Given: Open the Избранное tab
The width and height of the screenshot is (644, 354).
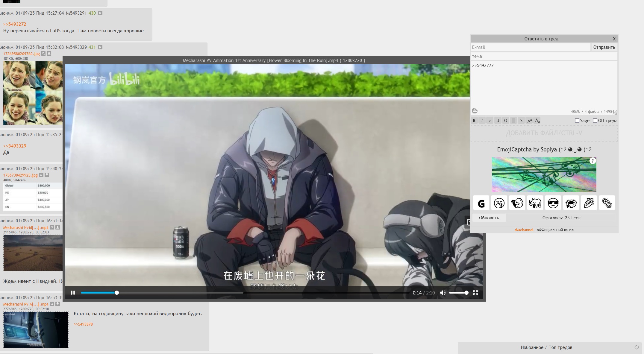Looking at the screenshot, I should (532, 347).
